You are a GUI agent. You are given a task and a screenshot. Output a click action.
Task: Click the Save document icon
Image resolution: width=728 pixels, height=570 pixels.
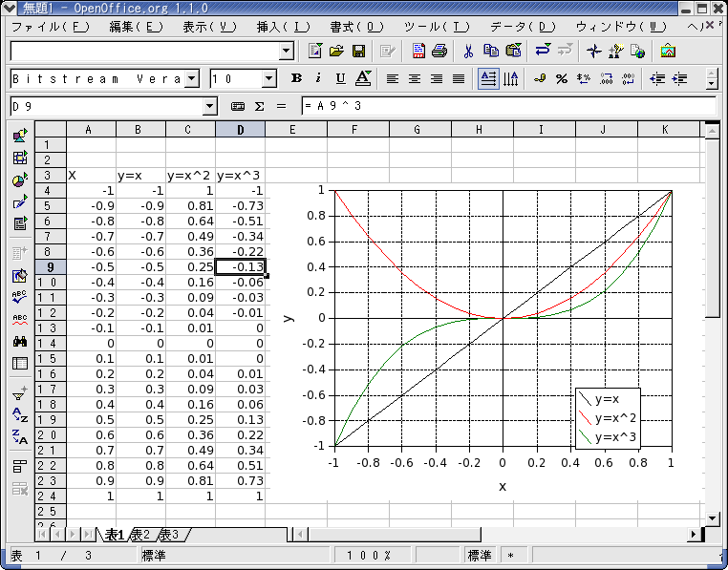[359, 51]
